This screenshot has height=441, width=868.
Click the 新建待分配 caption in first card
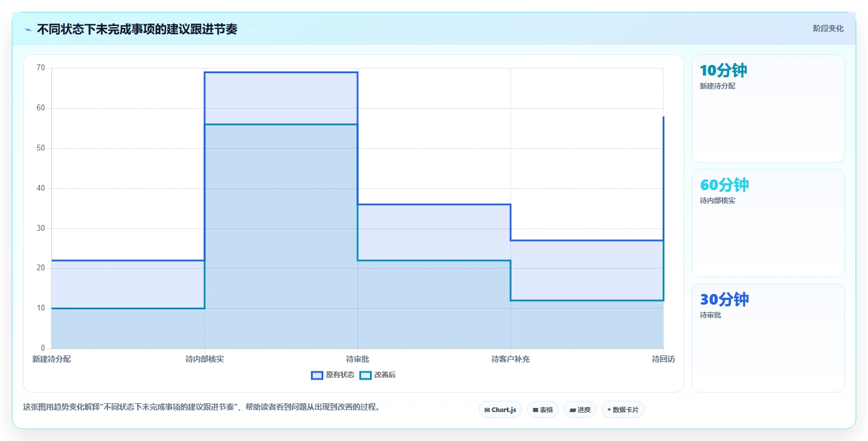[718, 86]
